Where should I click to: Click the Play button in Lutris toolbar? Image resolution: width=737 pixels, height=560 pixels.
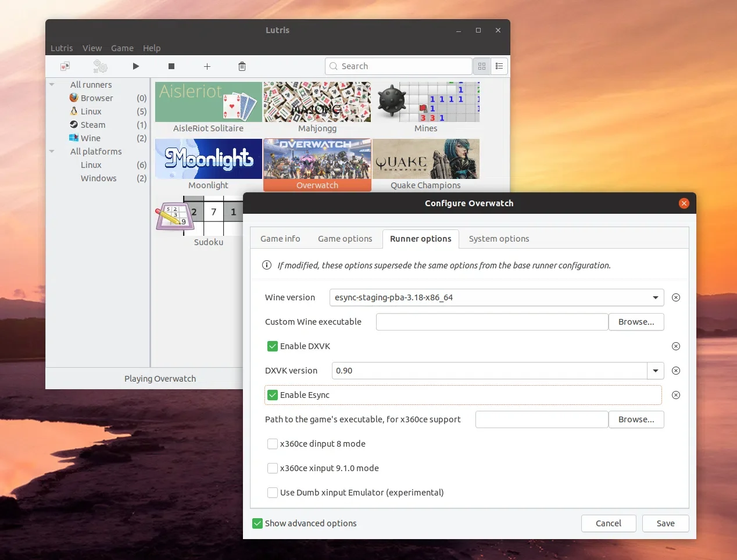(136, 66)
